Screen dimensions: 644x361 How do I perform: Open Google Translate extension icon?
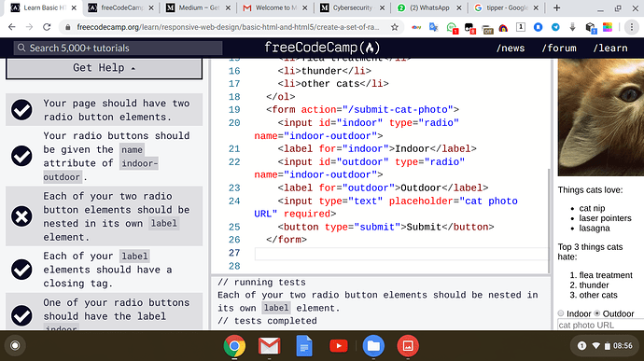433,27
